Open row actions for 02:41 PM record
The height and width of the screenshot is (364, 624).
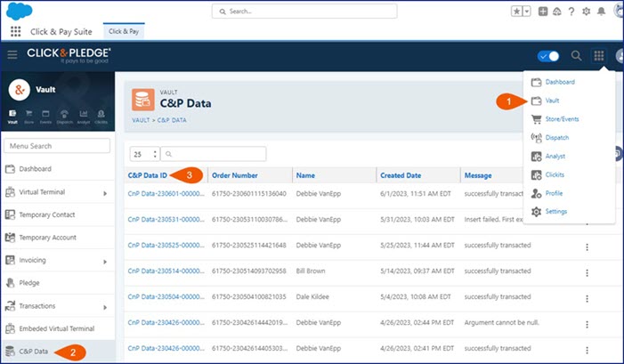(587, 350)
